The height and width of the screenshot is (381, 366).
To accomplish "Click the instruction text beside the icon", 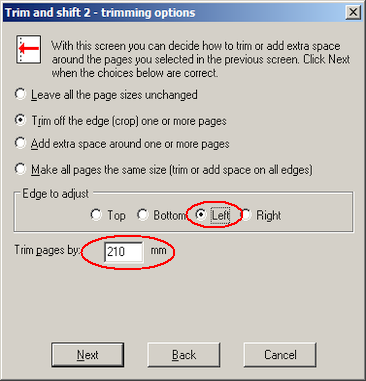I will pos(200,59).
